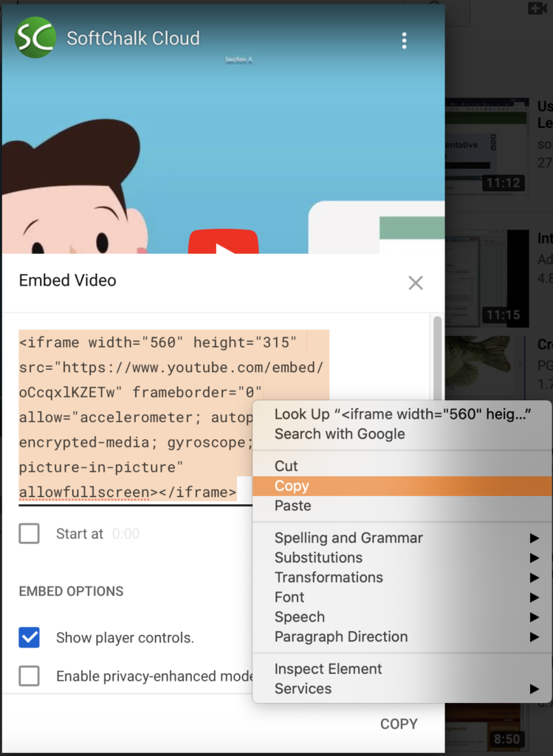
Task: Click the Start at label
Action: tap(80, 534)
